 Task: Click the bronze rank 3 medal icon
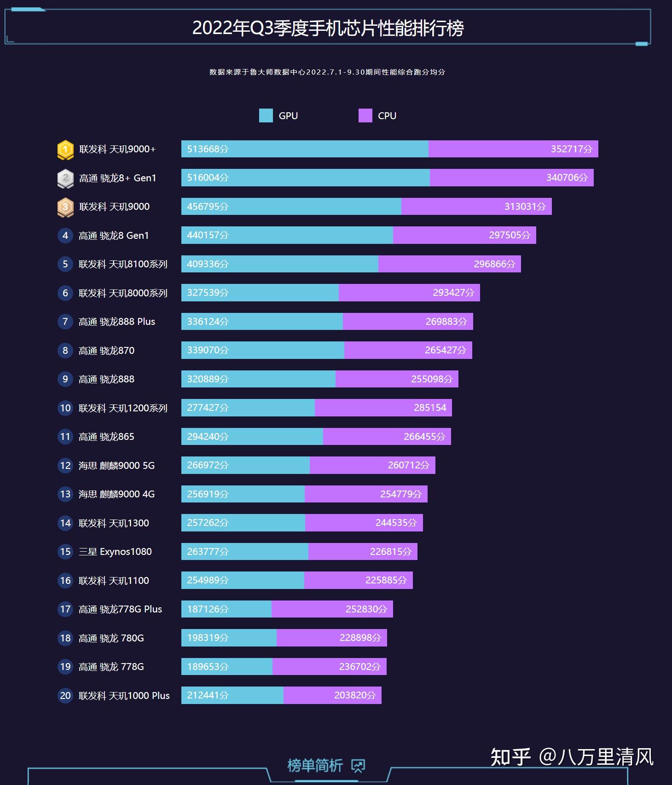coord(65,207)
